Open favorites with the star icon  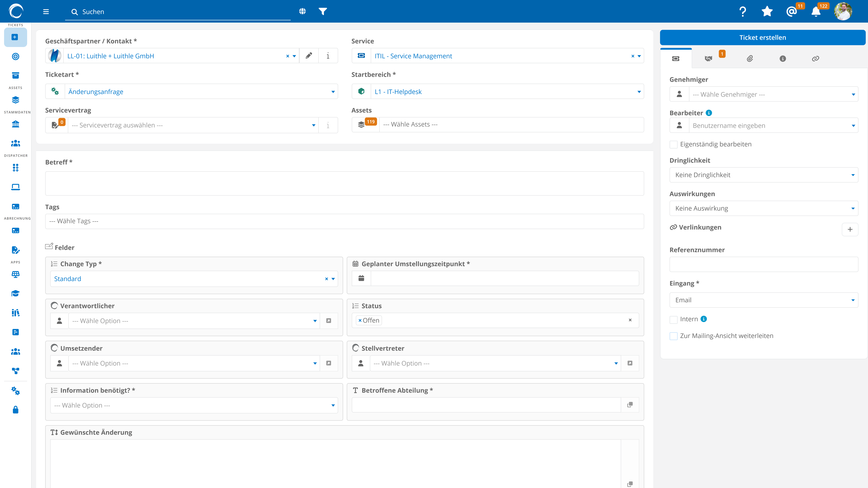[x=767, y=11]
